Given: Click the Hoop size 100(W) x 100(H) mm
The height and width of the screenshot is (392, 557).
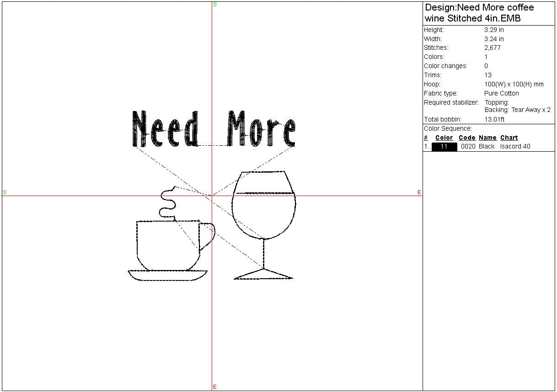Looking at the screenshot, I should pos(514,85).
